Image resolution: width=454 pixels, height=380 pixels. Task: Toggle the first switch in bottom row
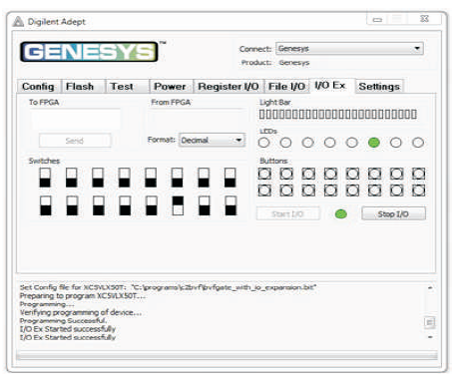pyautogui.click(x=46, y=206)
